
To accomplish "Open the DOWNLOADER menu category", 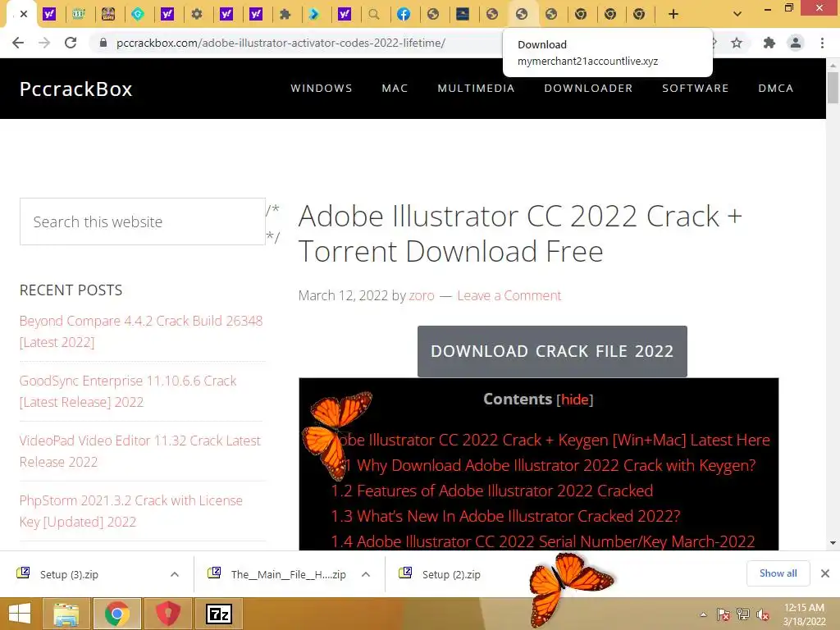I will [x=588, y=89].
